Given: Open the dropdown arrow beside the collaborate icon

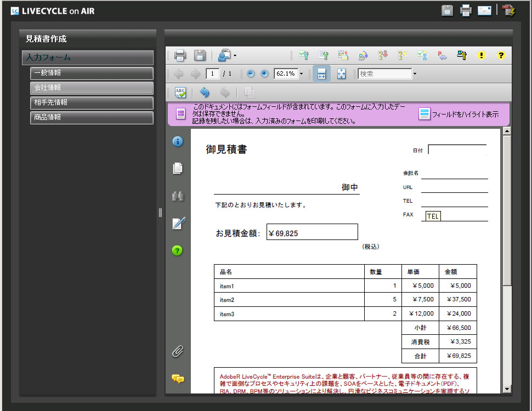Looking at the screenshot, I should pyautogui.click(x=235, y=55).
